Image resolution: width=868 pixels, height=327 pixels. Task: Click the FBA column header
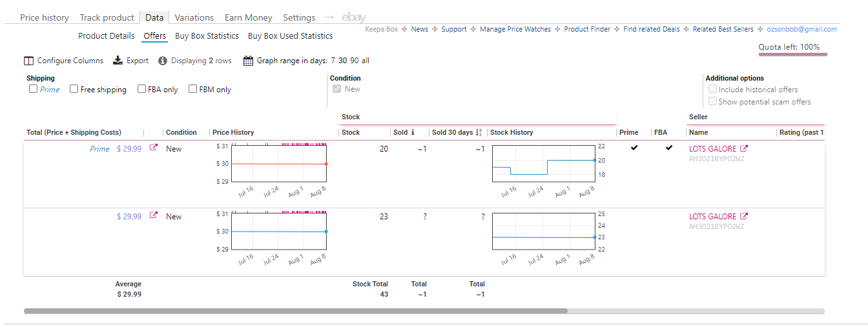(x=661, y=132)
